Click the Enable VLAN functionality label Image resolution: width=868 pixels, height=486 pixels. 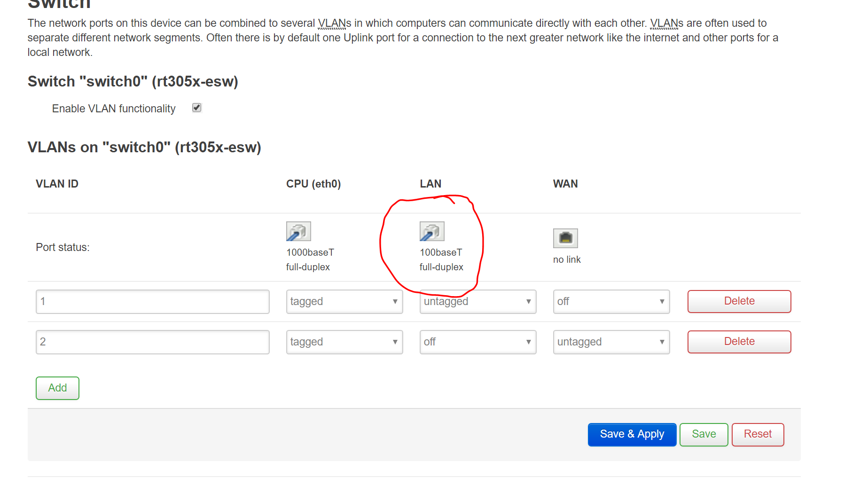tap(114, 109)
